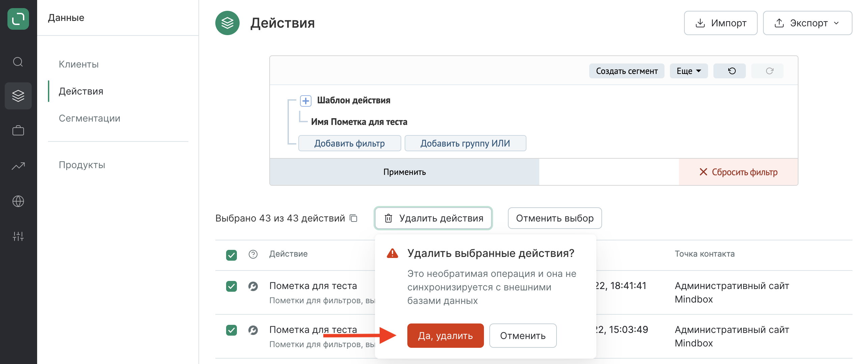Click the green Actions page header icon
Viewport: 868px width, 364px height.
(x=227, y=23)
